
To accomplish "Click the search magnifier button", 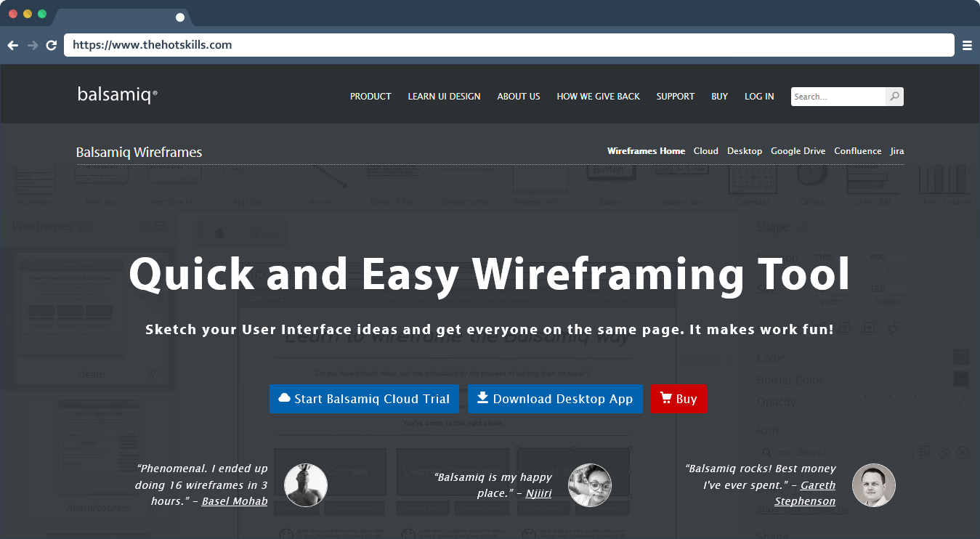I will pyautogui.click(x=895, y=97).
